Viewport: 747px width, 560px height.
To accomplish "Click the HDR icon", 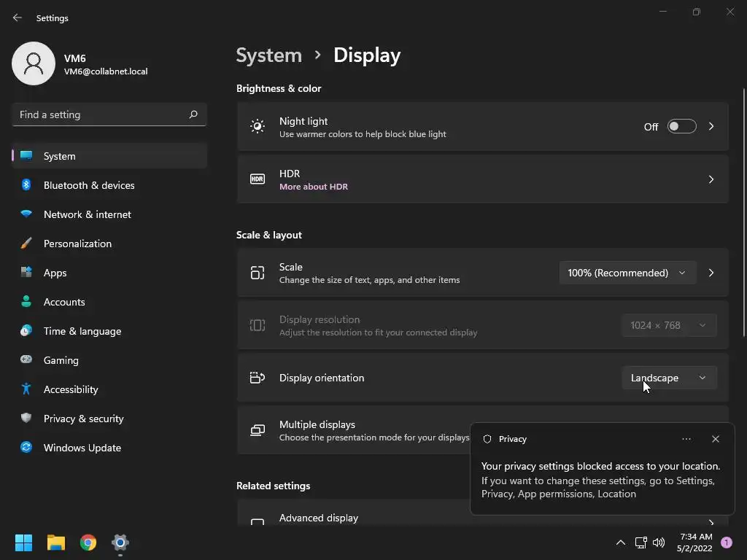I will coord(258,179).
